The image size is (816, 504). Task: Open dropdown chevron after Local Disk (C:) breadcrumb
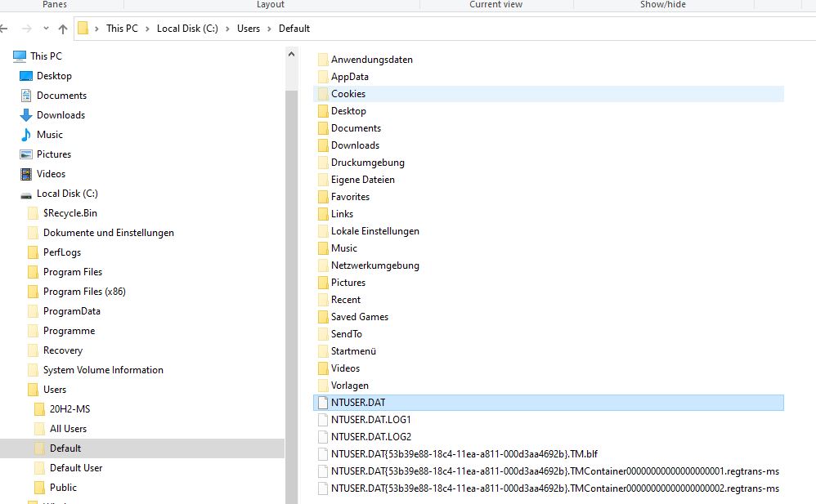point(227,29)
